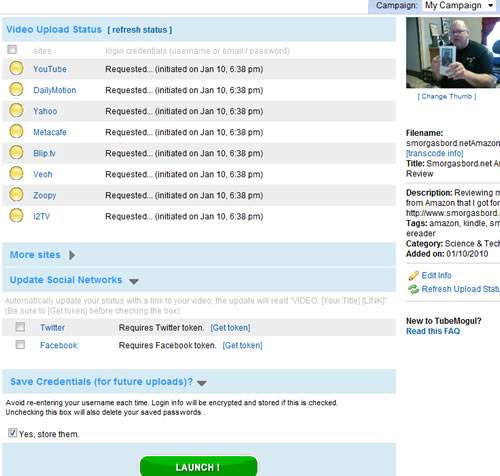Viewport: 500px width, 476px height.
Task: Check the Facebook update checkbox
Action: 20,344
